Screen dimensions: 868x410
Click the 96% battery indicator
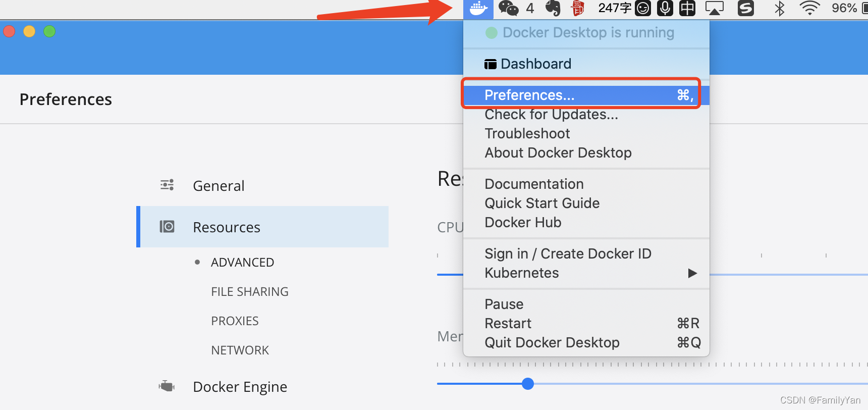click(844, 8)
